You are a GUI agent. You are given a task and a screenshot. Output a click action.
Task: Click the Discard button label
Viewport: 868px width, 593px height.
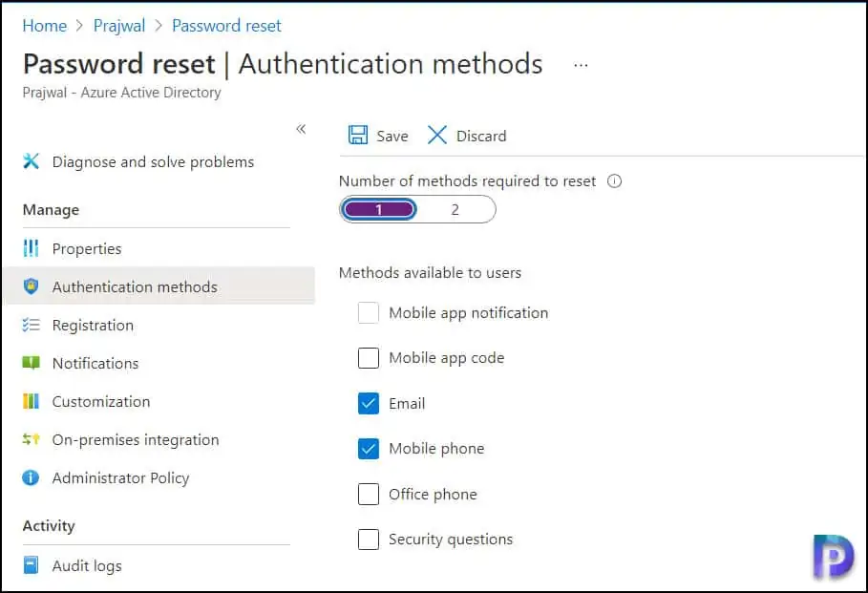pyautogui.click(x=481, y=136)
